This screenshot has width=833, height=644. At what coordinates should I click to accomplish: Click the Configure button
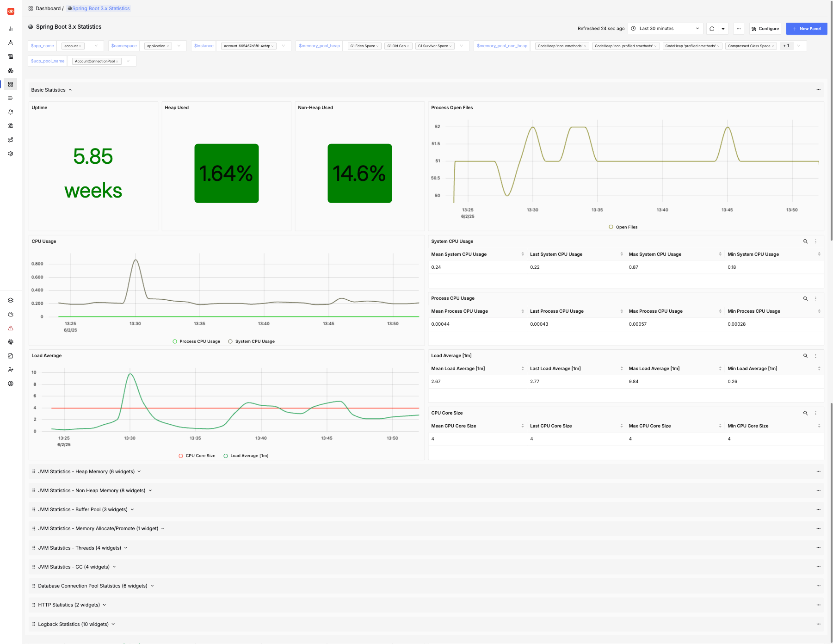765,28
